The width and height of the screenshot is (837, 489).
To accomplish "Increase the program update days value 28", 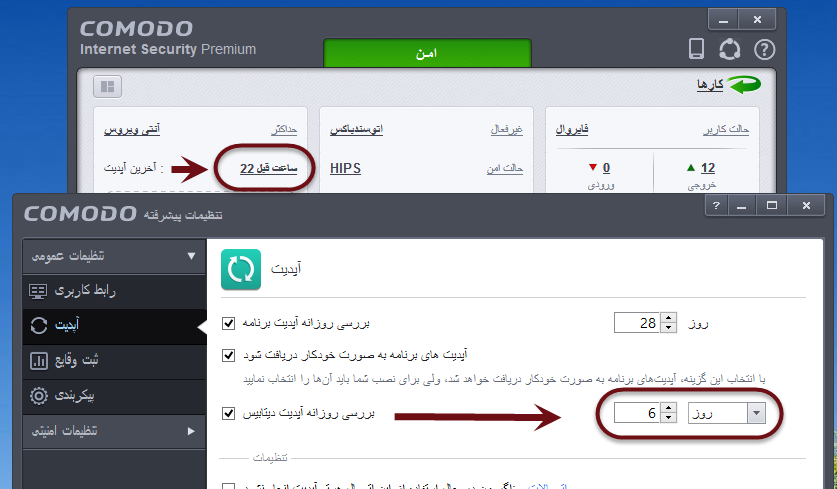I will [x=668, y=318].
